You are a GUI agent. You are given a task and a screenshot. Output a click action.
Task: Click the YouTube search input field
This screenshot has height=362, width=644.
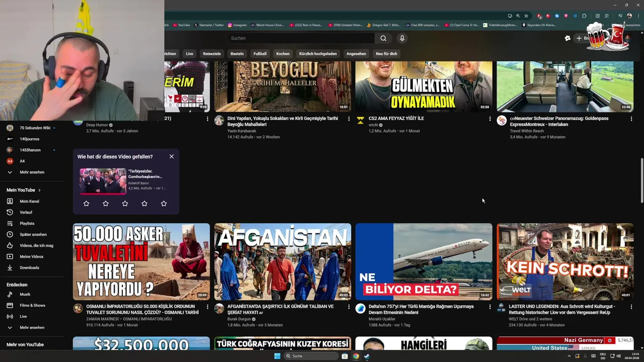coord(300,38)
